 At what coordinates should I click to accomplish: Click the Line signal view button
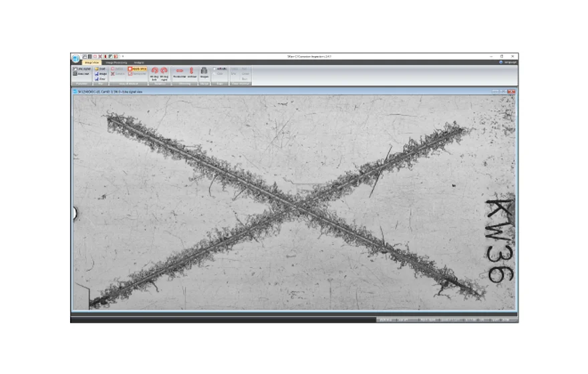83,68
